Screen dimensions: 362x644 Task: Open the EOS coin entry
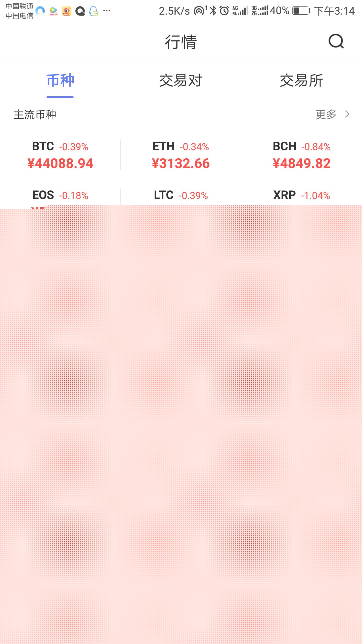click(x=60, y=195)
